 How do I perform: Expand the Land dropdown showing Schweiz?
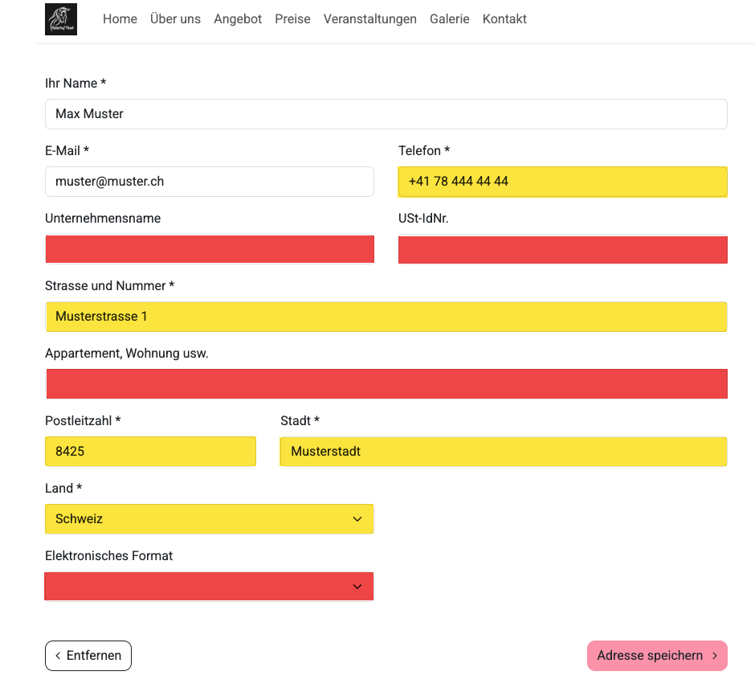pos(209,519)
